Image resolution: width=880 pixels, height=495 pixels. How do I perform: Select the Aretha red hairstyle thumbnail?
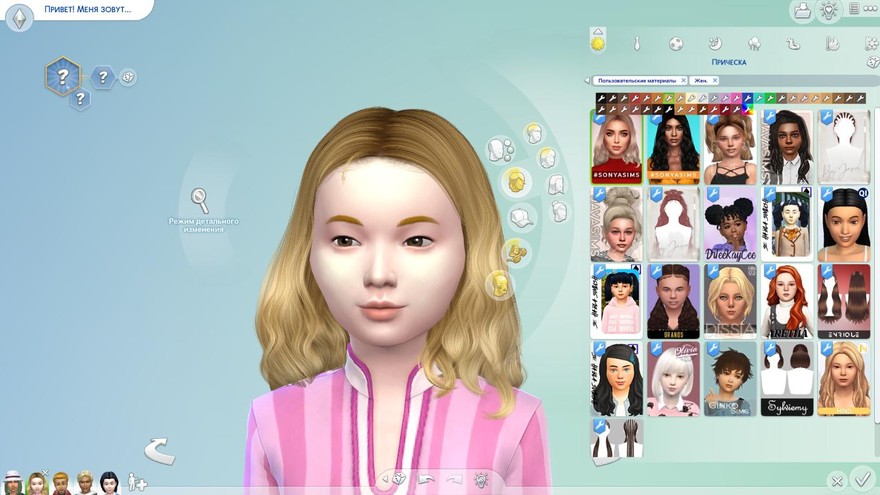tap(787, 301)
